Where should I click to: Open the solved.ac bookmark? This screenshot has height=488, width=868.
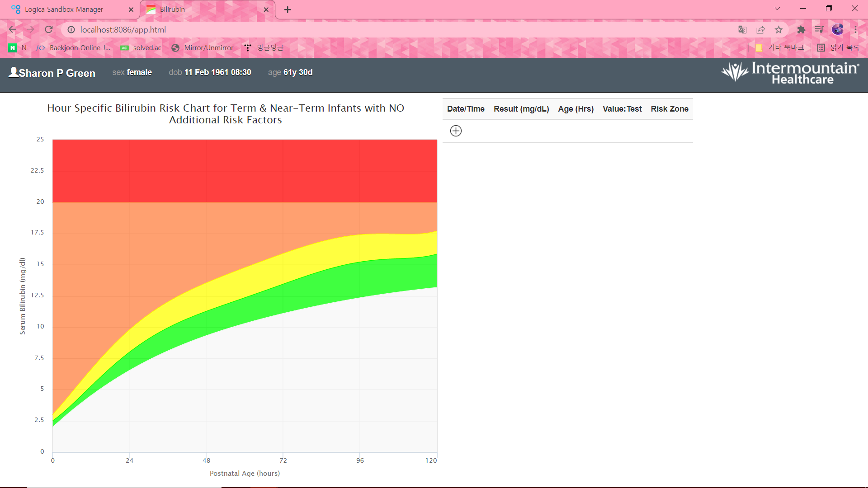click(141, 48)
